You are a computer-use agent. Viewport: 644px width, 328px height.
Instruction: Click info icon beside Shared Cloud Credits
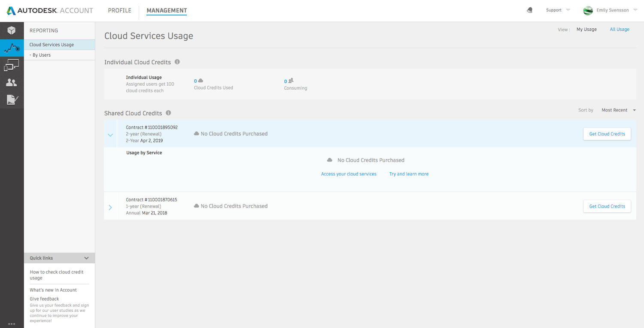click(168, 113)
